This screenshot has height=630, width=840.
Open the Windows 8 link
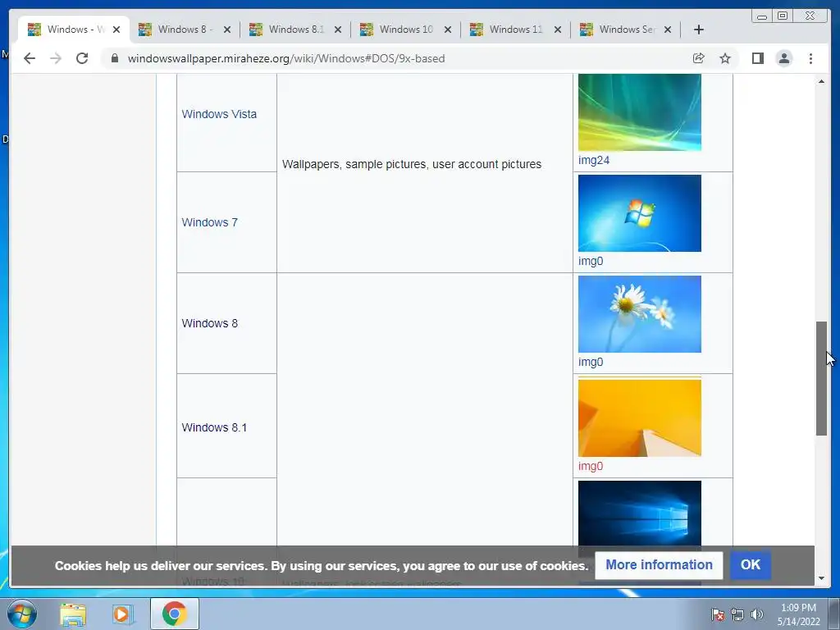tap(209, 323)
